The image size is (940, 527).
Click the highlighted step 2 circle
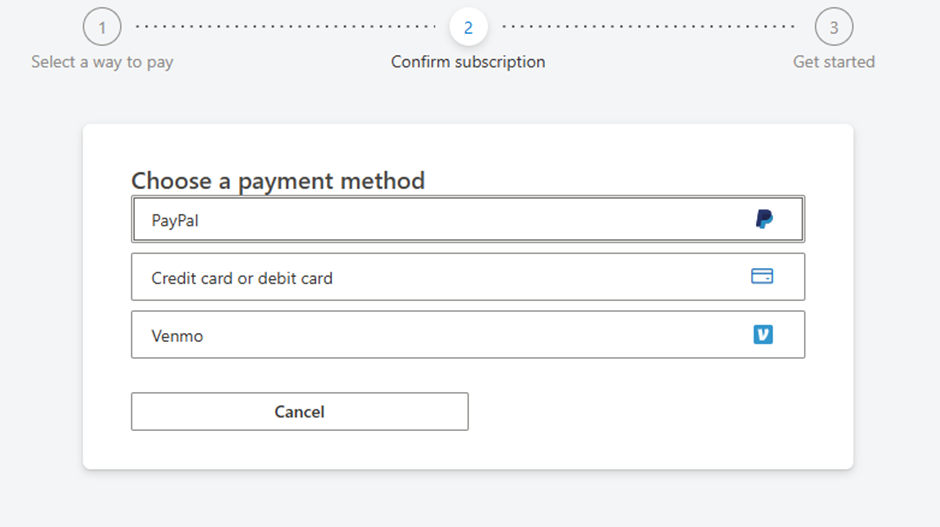pyautogui.click(x=468, y=27)
